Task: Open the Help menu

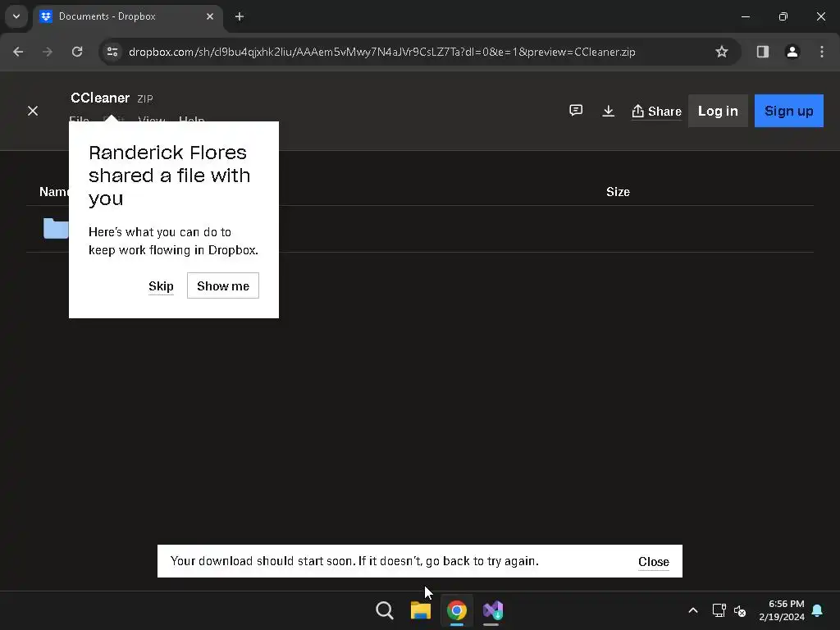Action: coord(192,120)
